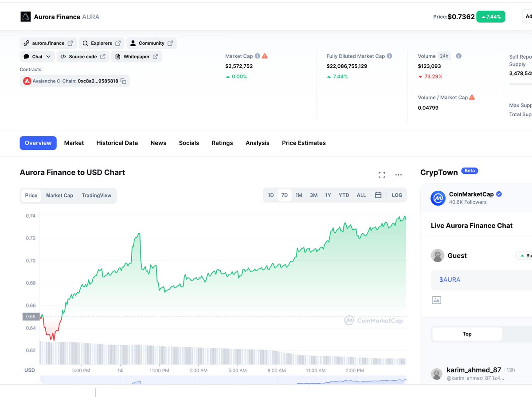532x397 pixels.
Task: Click the Market Cap info icon
Action: coord(258,56)
